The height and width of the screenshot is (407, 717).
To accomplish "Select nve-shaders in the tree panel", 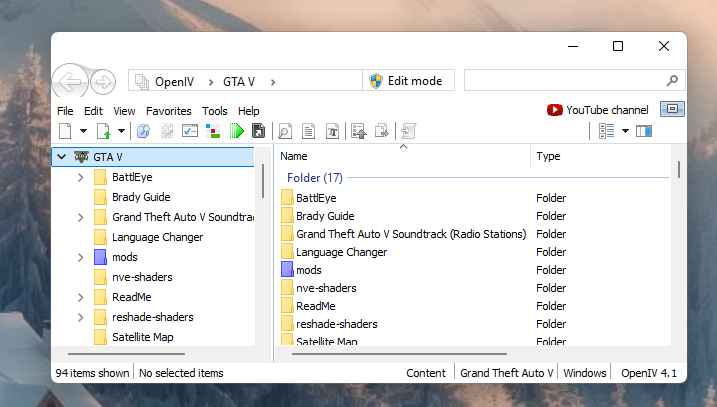I will click(x=142, y=277).
